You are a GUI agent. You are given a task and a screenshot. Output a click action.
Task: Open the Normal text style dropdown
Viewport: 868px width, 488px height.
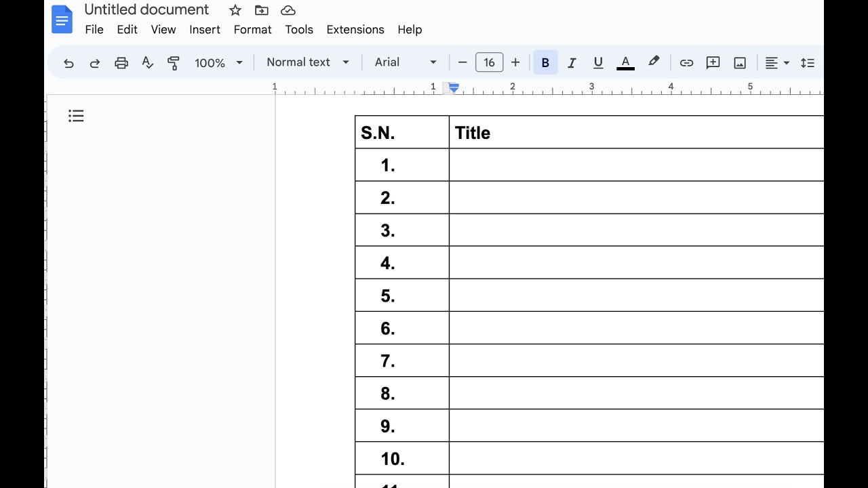click(308, 62)
